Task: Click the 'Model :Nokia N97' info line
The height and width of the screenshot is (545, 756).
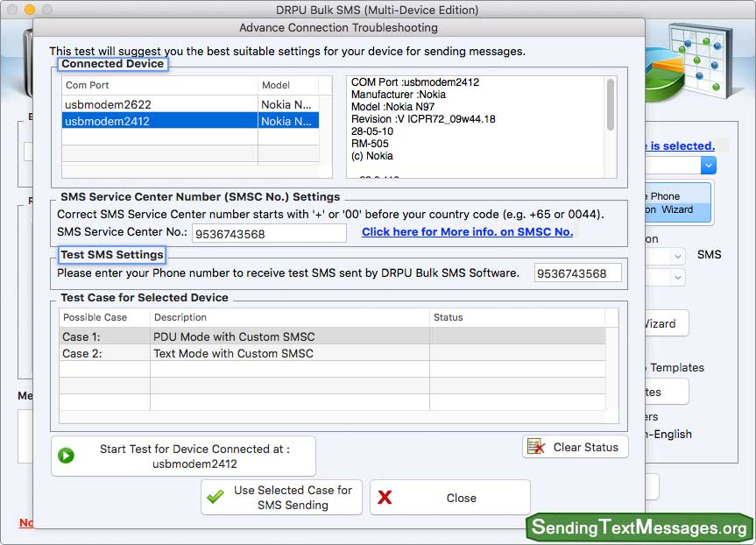Action: [x=392, y=107]
